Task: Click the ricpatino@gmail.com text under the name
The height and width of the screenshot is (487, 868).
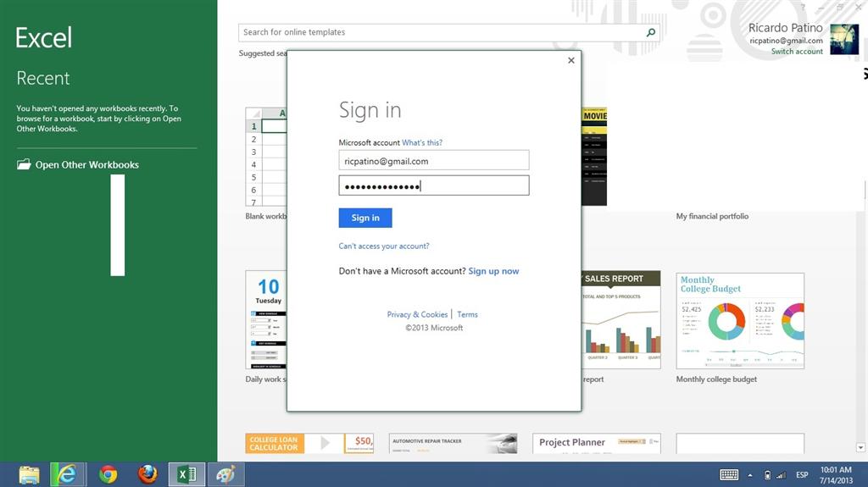Action: pos(786,41)
